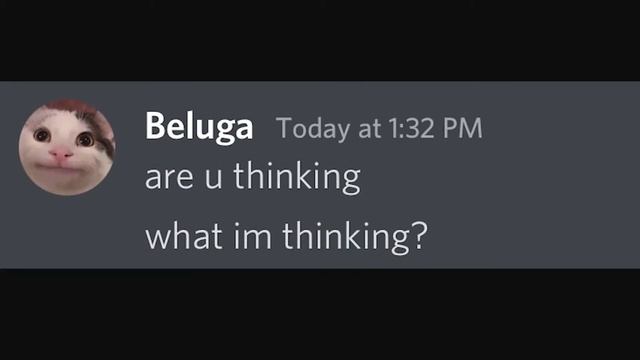Click the word im in the message

click(252, 237)
